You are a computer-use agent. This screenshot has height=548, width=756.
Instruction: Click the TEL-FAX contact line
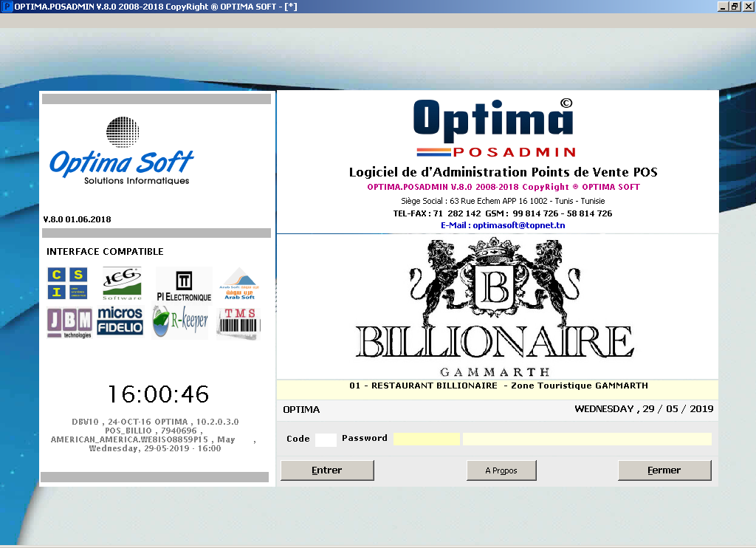click(502, 213)
